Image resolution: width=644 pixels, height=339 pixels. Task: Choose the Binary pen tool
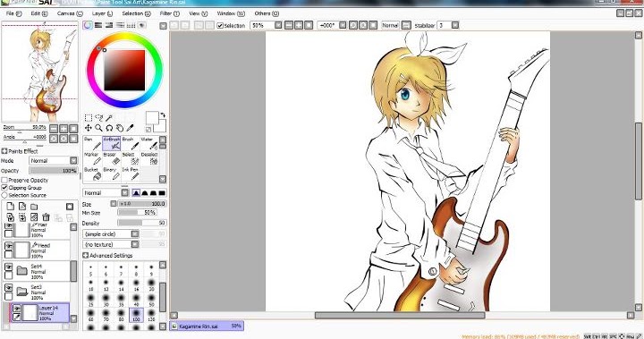click(x=111, y=174)
